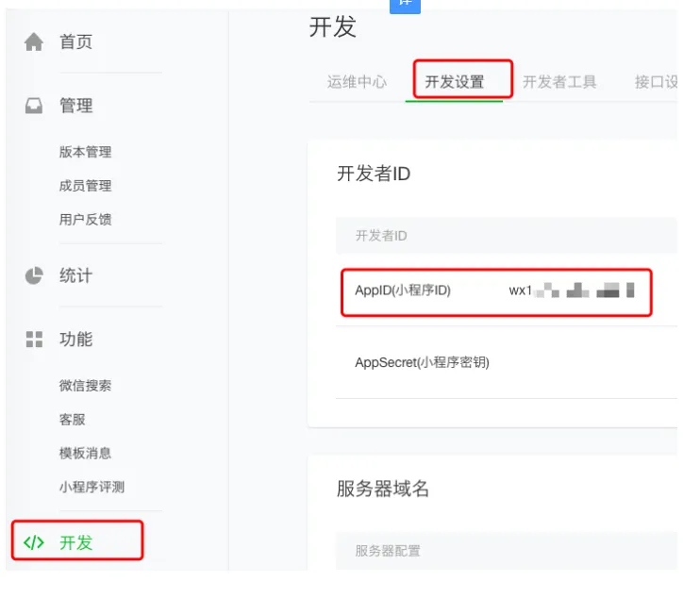700x598 pixels.
Task: Open the partially visible 接口设置 tab
Action: pyautogui.click(x=656, y=82)
